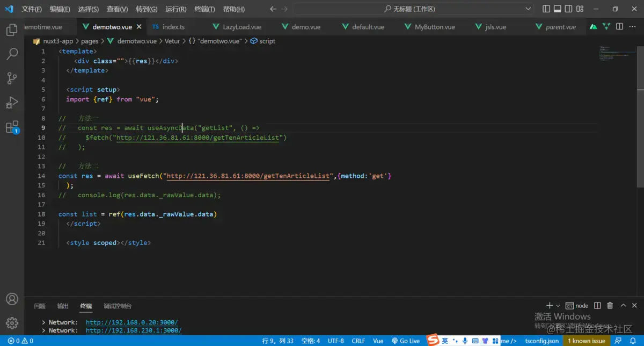The width and height of the screenshot is (644, 346).
Task: Open the Run and Debug view
Action: [x=12, y=103]
